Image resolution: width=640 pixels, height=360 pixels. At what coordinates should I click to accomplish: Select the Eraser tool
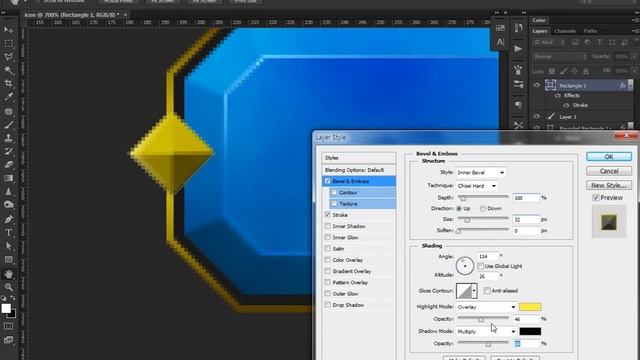[x=8, y=165]
